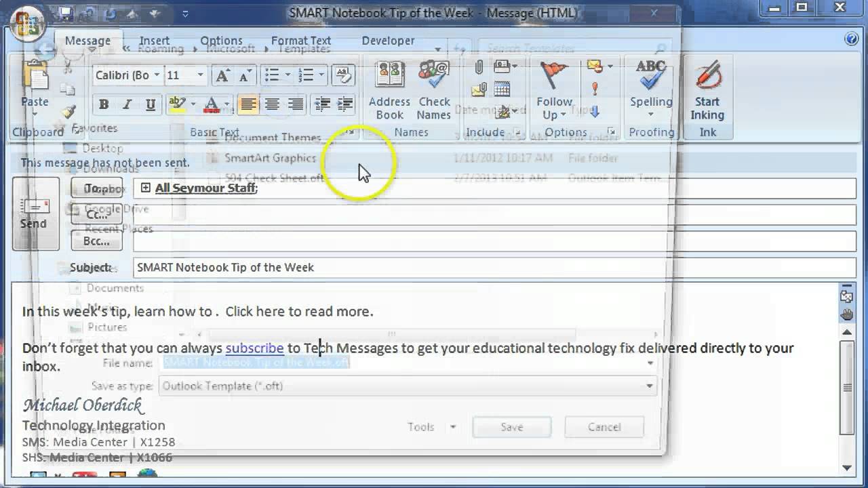The image size is (868, 488).
Task: Click the Decrease Indent icon
Action: point(323,104)
